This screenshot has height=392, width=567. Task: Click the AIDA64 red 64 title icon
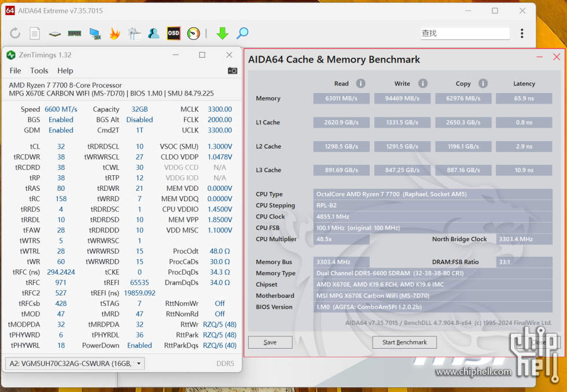10,10
